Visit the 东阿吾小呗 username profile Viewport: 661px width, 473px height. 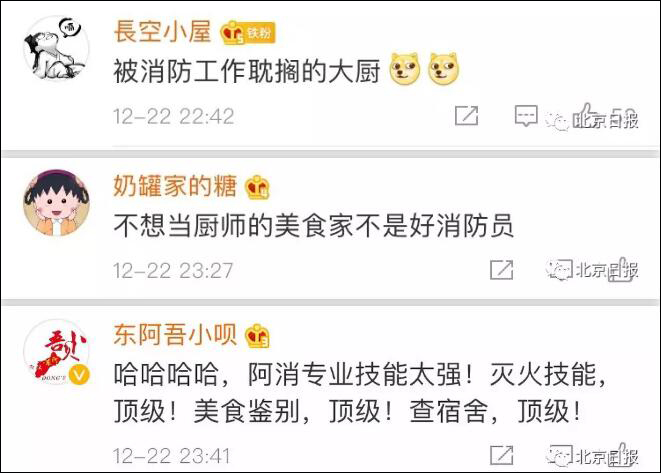click(x=175, y=335)
